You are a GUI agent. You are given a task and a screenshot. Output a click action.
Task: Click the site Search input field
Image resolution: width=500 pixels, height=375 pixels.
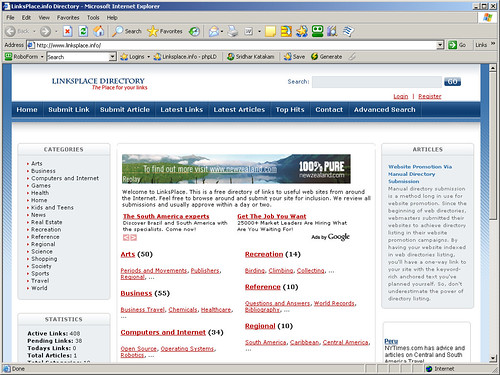click(377, 82)
